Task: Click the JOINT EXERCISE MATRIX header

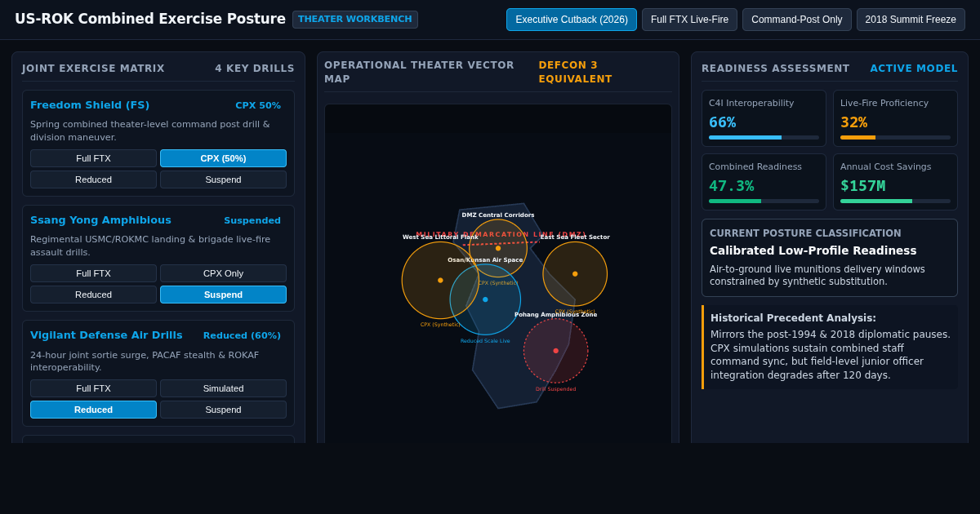Action: (x=93, y=69)
